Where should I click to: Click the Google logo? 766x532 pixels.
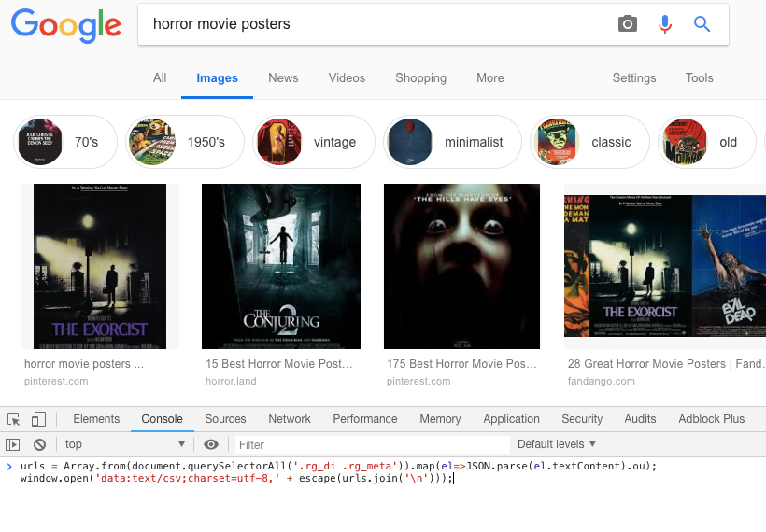tap(66, 25)
